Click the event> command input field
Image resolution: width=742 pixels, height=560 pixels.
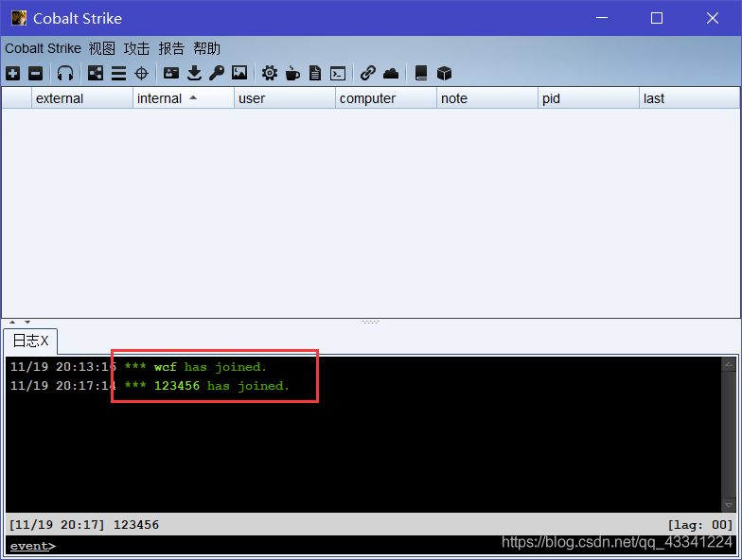[371, 546]
